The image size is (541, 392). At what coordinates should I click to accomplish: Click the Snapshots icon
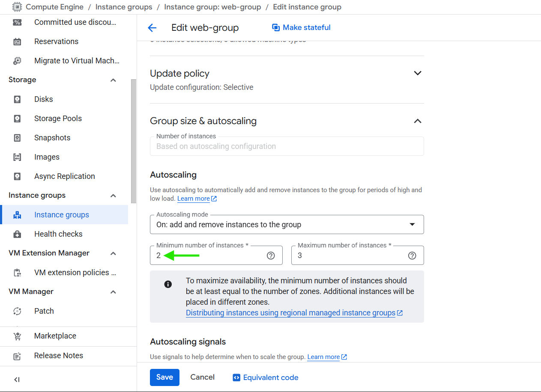coord(17,138)
